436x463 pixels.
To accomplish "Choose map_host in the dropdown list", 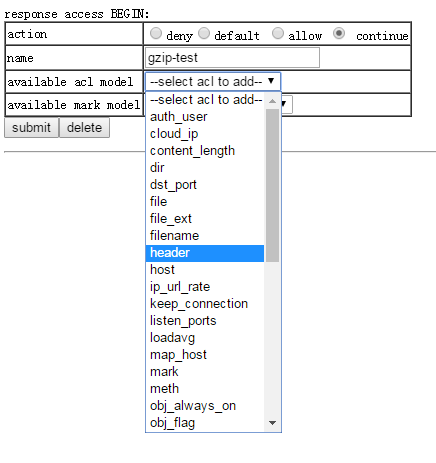I will point(205,355).
